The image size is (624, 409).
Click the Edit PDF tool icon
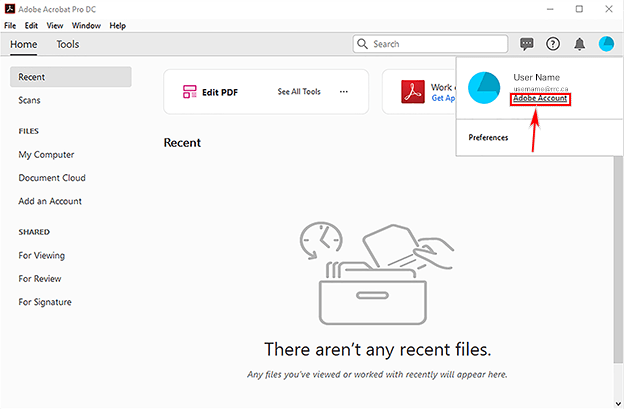click(x=190, y=92)
